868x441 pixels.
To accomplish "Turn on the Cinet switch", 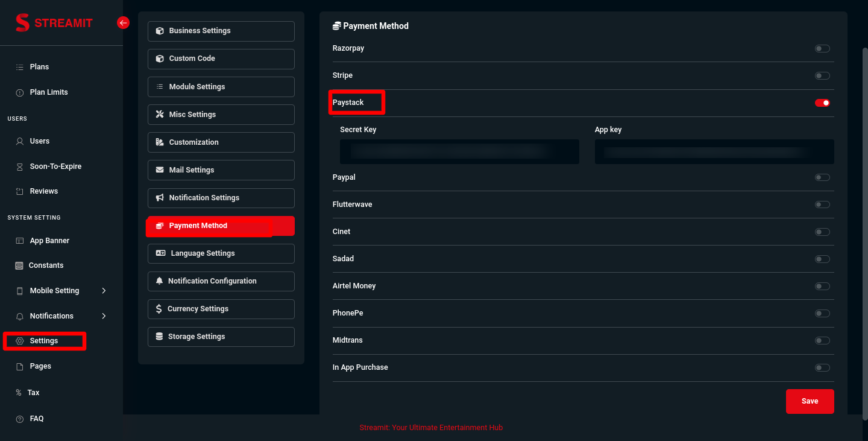I will (822, 232).
